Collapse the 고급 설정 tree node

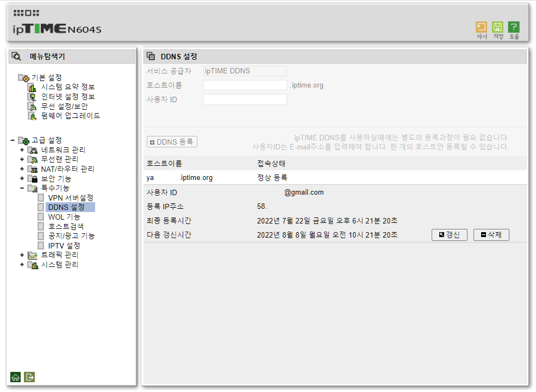pos(13,140)
